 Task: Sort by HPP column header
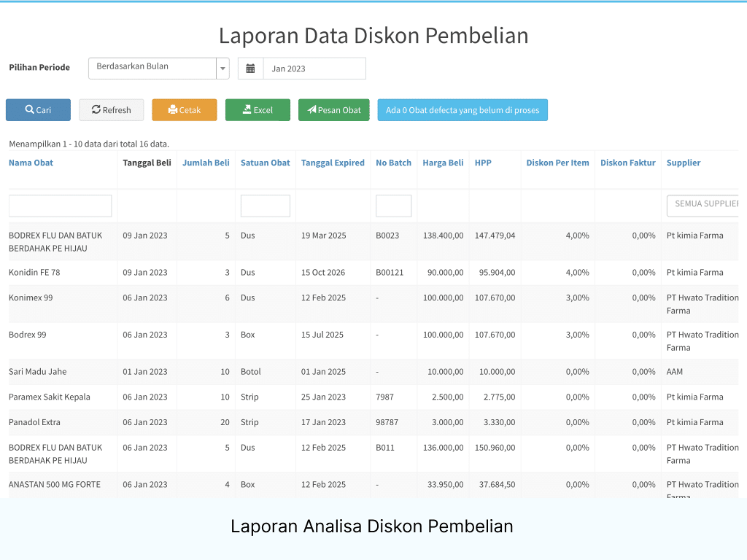[x=483, y=163]
